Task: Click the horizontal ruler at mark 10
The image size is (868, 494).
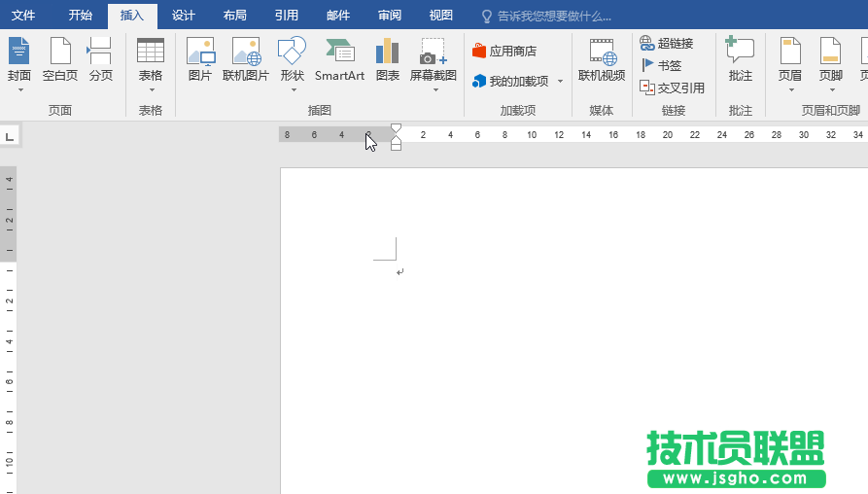Action: click(532, 134)
